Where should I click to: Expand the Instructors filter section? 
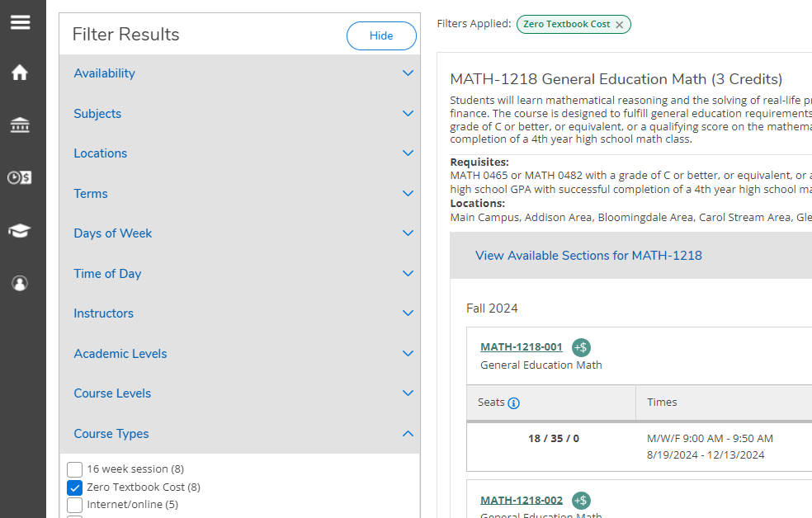(x=239, y=313)
